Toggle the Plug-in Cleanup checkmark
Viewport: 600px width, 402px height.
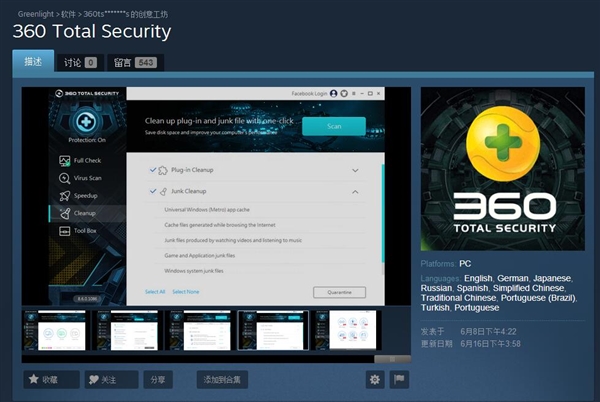coord(153,169)
